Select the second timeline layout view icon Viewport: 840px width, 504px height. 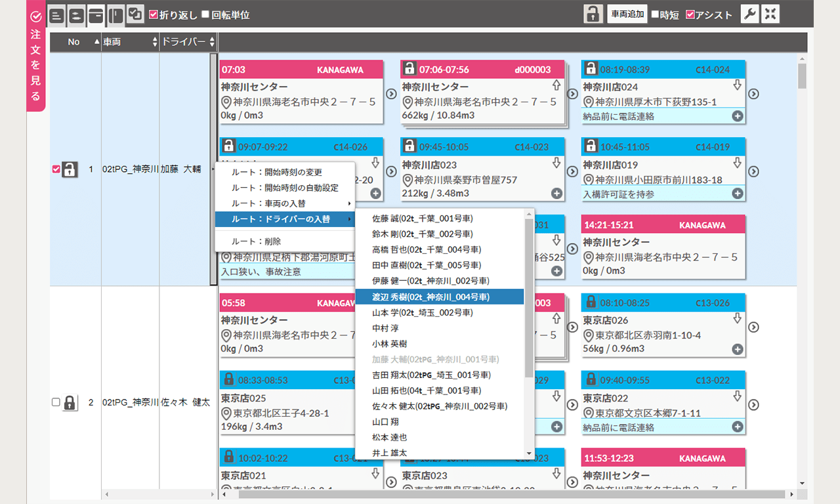pos(77,14)
